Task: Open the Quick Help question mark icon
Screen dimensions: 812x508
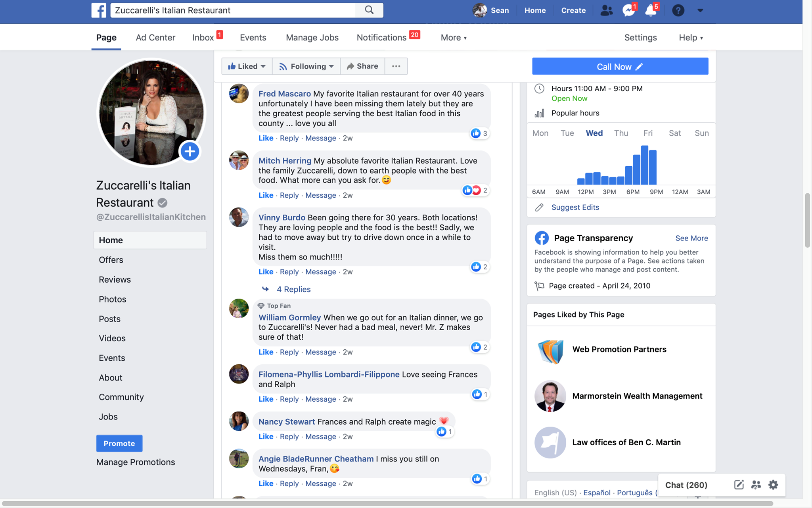Action: point(678,10)
